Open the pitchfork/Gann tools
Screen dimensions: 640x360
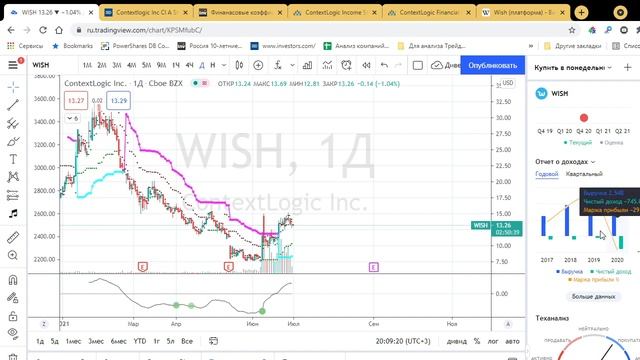pyautogui.click(x=13, y=123)
